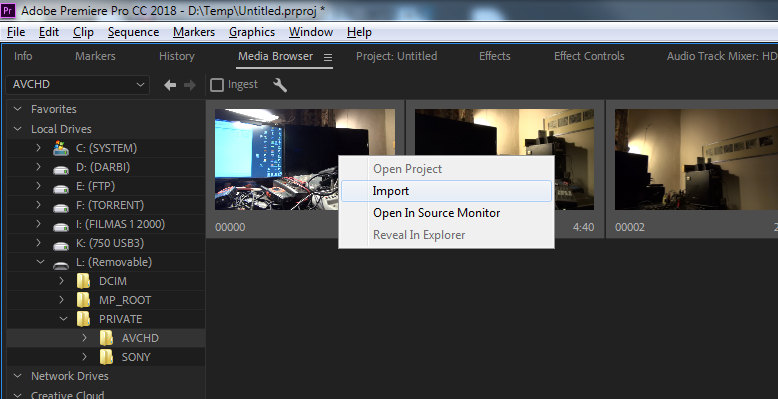Click the forward arrow in Media Browser
This screenshot has height=399, width=778.
tap(190, 85)
